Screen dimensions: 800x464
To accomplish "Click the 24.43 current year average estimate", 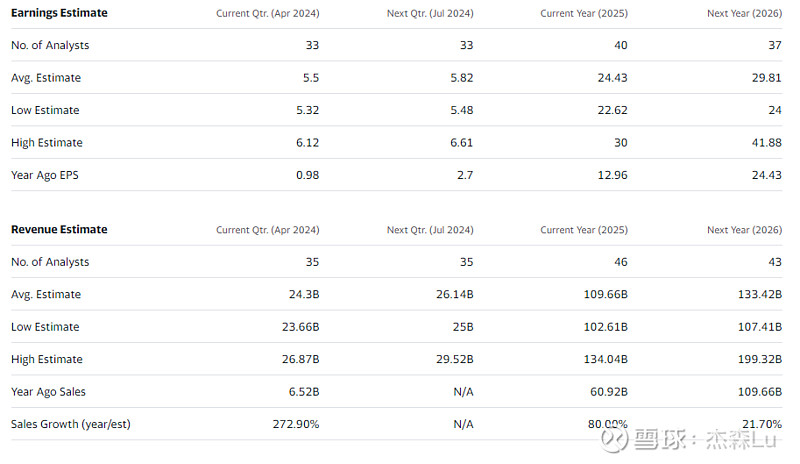I will click(x=612, y=78).
